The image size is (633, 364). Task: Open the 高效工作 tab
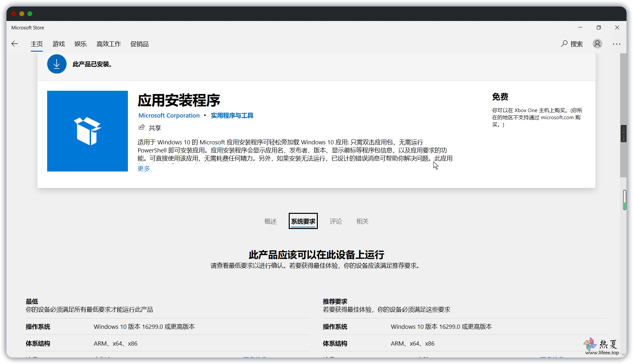tap(109, 44)
